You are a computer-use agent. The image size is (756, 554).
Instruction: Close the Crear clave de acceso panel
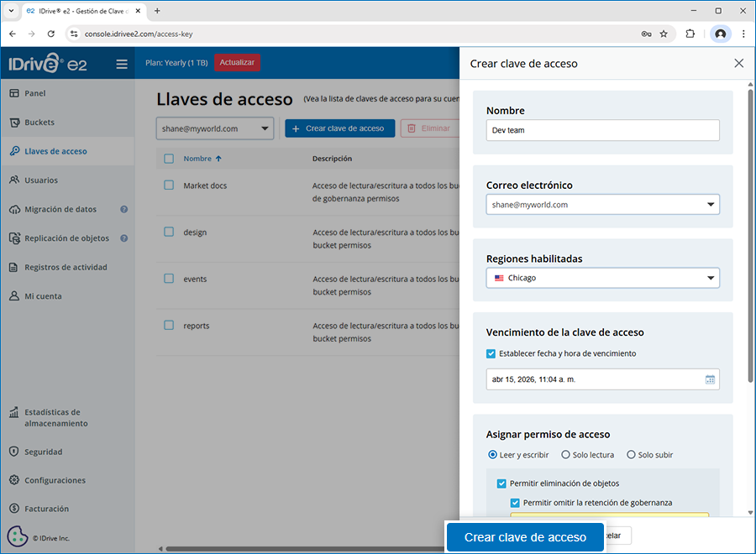coord(738,64)
